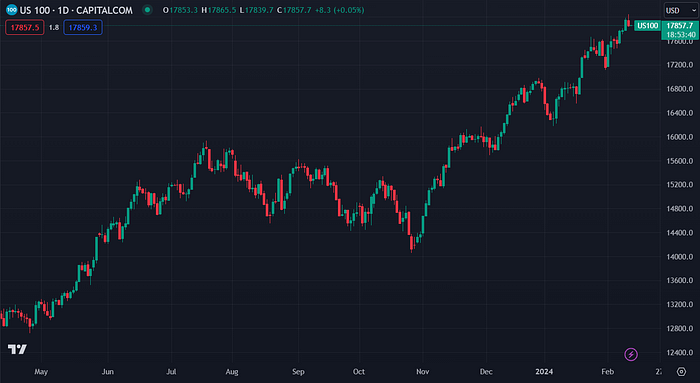
Task: Click the bar countdown timer 18:53:40
Action: coord(680,34)
